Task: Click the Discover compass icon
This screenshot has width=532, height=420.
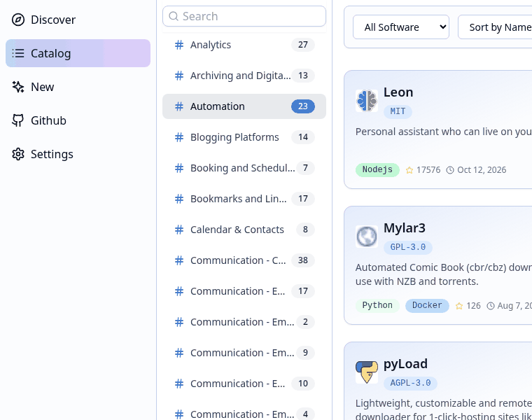Action: pyautogui.click(x=18, y=20)
